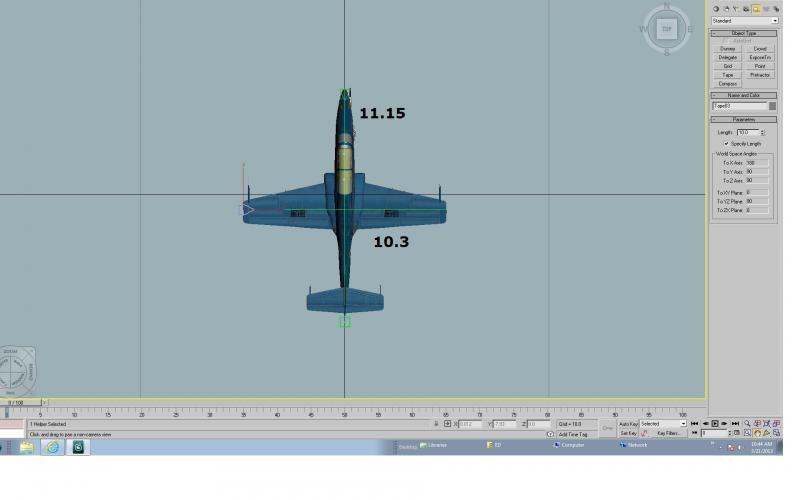Click the ViewCube Top face
The height and width of the screenshot is (500, 800).
(666, 29)
